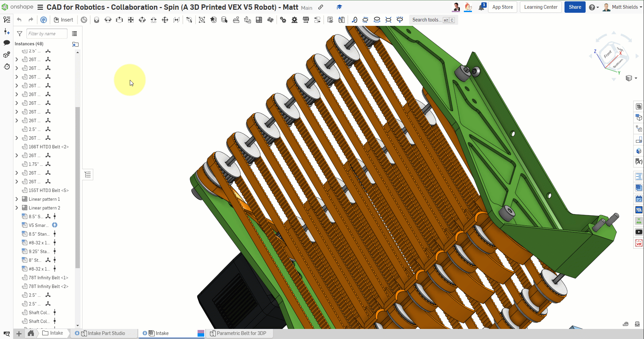Click the Filter by name field
The width and height of the screenshot is (644, 339).
pyautogui.click(x=47, y=34)
